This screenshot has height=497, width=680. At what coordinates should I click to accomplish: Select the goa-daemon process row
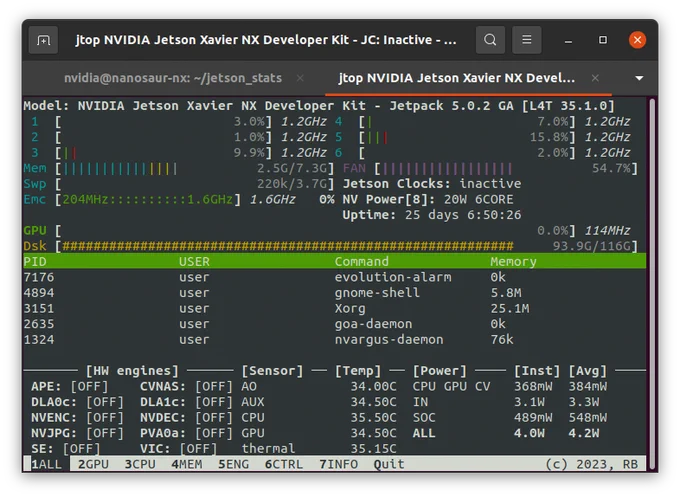click(x=334, y=324)
